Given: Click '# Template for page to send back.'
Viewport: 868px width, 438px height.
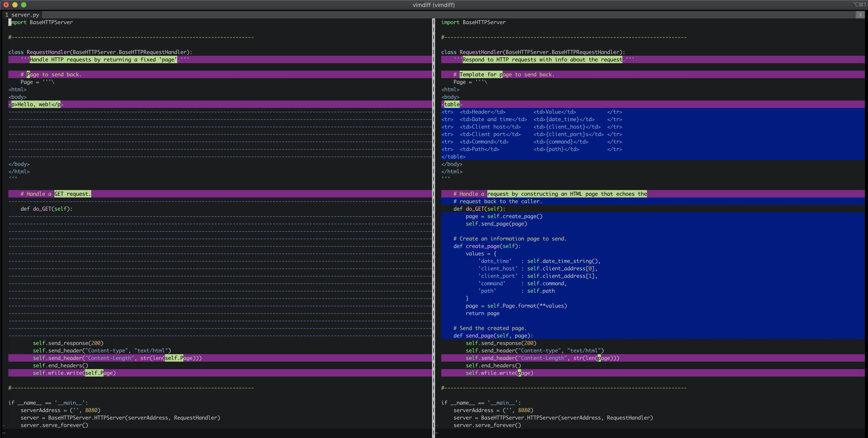Looking at the screenshot, I should point(504,75).
